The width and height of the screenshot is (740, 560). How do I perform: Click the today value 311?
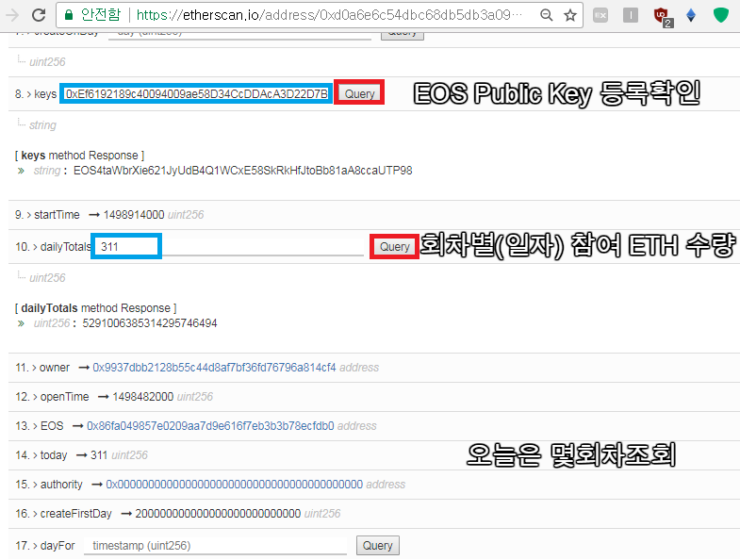pos(99,455)
